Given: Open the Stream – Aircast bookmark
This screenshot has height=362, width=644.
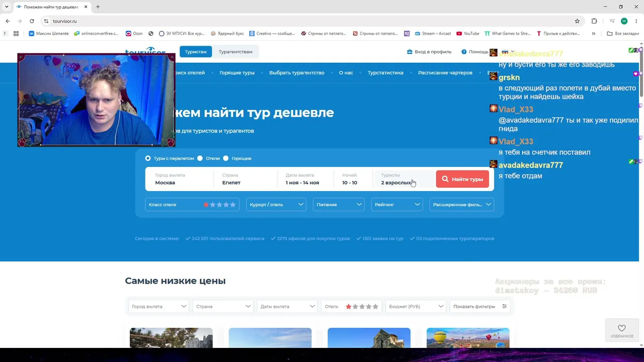Looking at the screenshot, I should pyautogui.click(x=433, y=34).
